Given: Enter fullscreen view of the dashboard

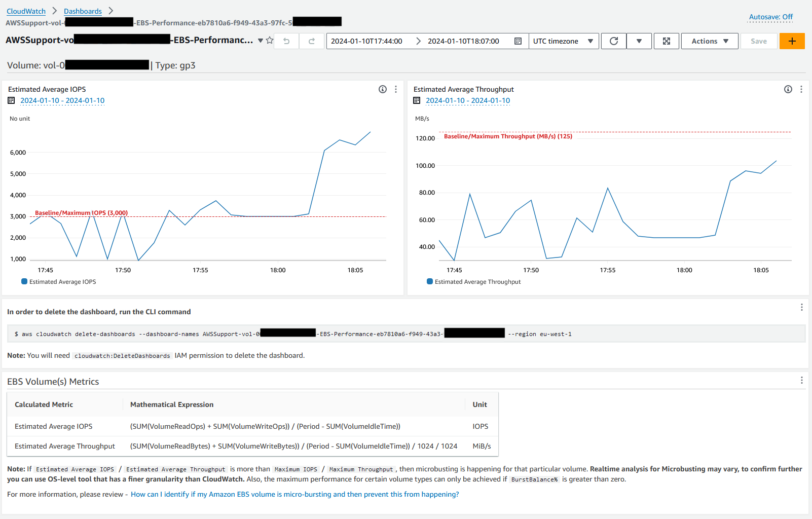Looking at the screenshot, I should tap(666, 41).
